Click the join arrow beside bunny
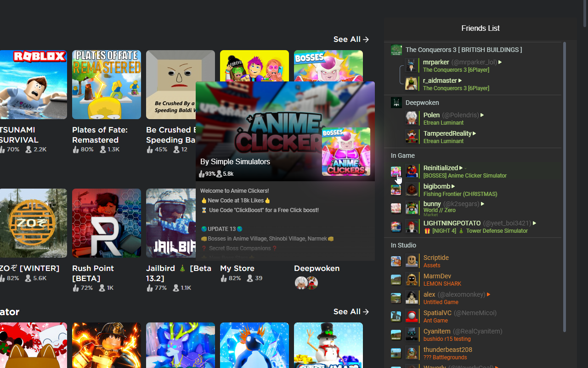Viewport: 588px width, 368px height. click(482, 204)
